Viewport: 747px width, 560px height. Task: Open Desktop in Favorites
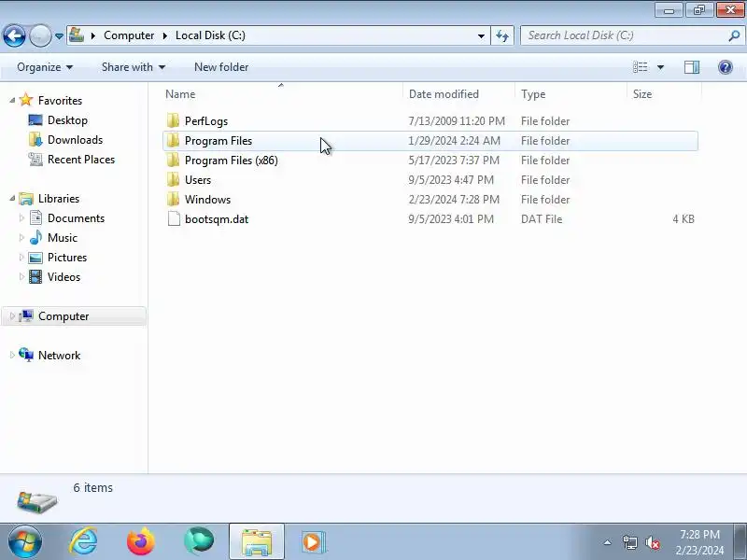[x=67, y=120]
